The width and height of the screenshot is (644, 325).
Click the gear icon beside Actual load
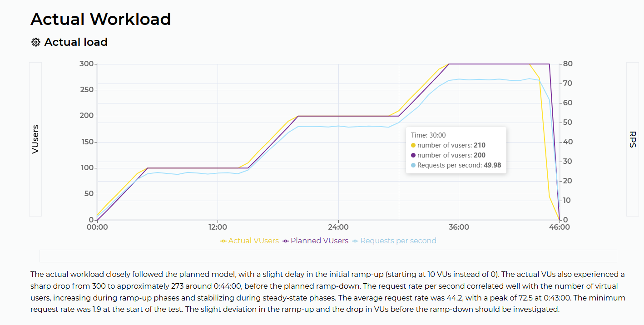(35, 42)
